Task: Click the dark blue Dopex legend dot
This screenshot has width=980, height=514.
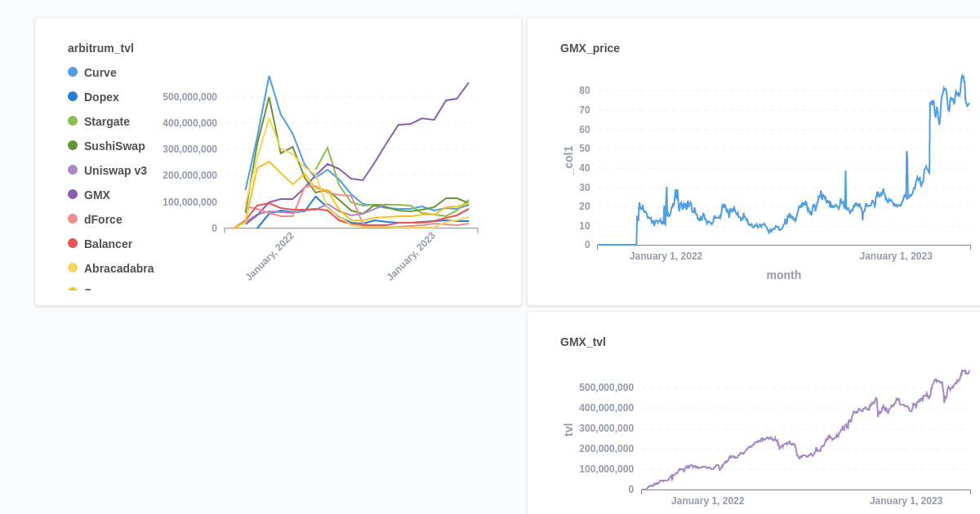Action: (73, 97)
